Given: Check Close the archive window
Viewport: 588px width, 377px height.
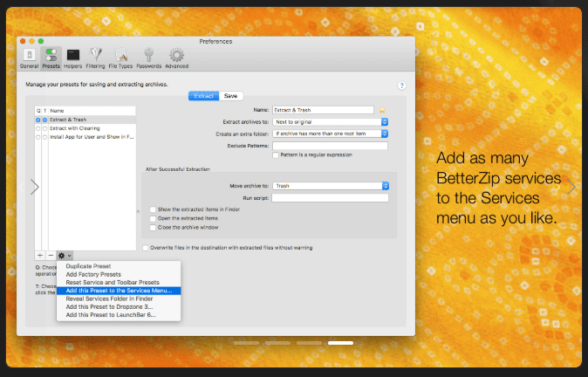Looking at the screenshot, I should 153,227.
